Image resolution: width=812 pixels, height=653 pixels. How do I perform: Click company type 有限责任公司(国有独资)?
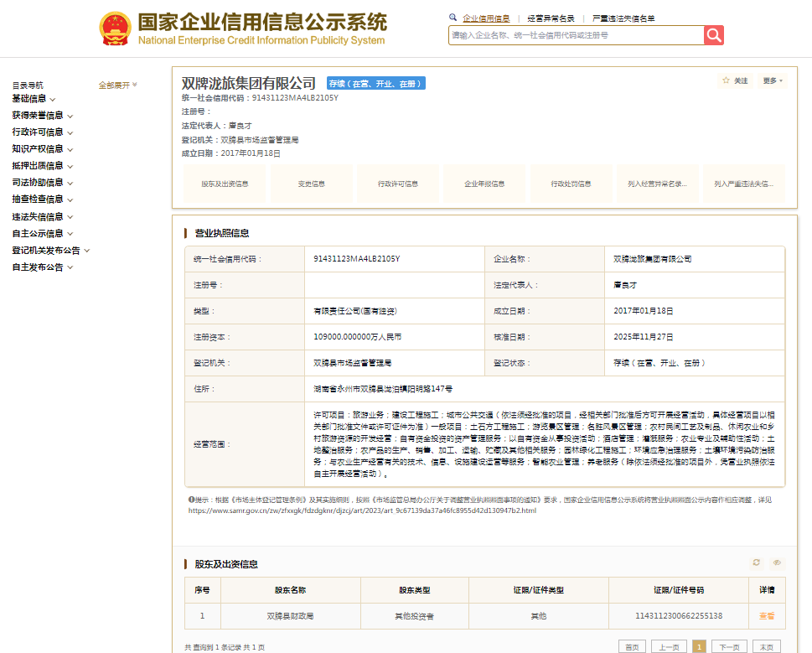click(x=355, y=311)
